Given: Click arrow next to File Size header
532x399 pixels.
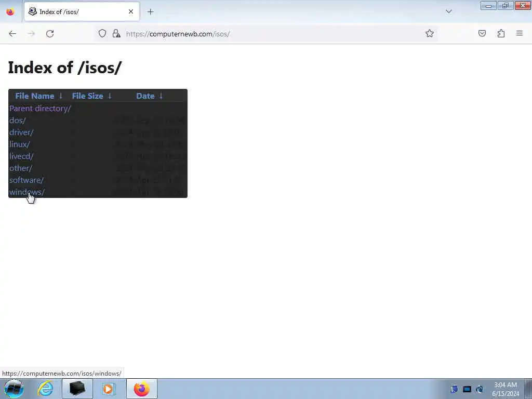Looking at the screenshot, I should click(110, 96).
